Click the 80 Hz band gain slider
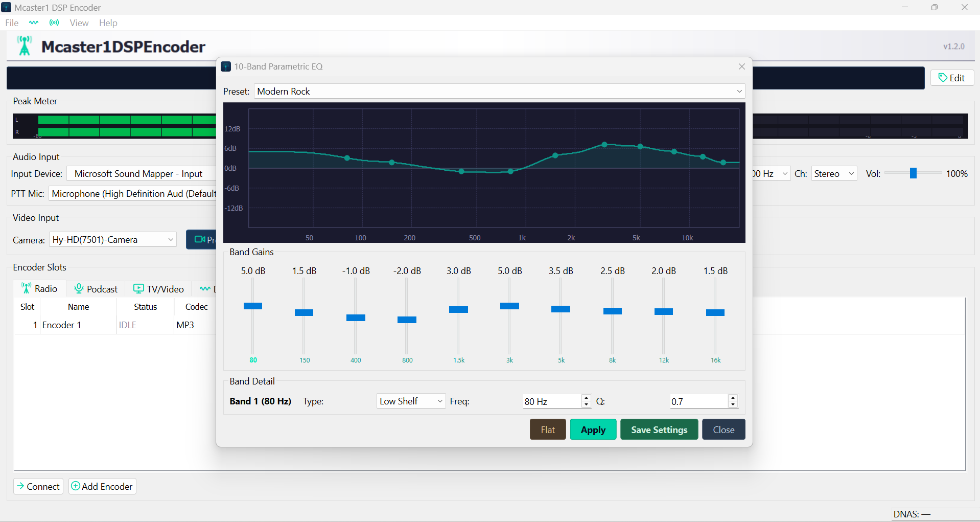The width and height of the screenshot is (980, 522). point(253,306)
